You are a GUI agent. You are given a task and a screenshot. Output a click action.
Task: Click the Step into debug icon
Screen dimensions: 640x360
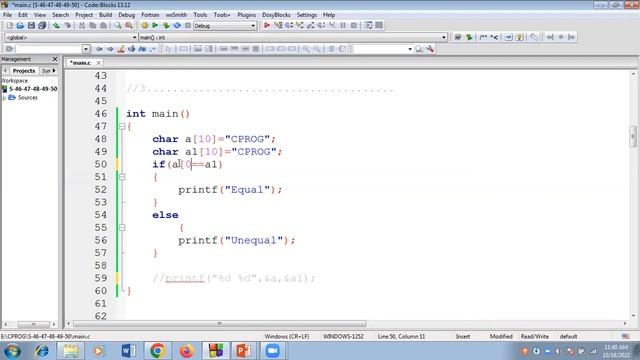(x=300, y=25)
